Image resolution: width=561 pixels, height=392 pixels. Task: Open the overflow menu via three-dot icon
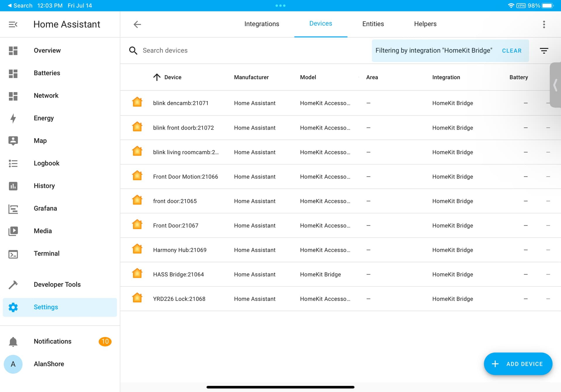(544, 24)
